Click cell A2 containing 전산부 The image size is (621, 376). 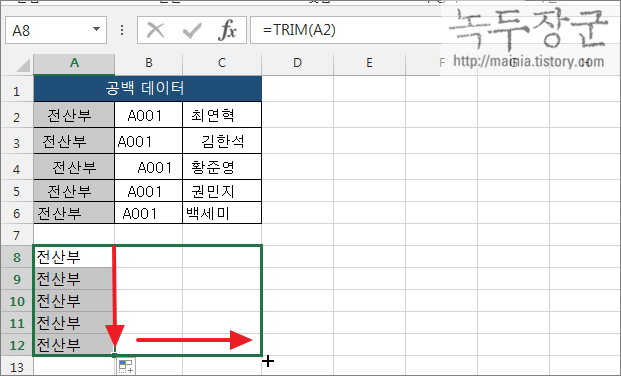tap(74, 115)
